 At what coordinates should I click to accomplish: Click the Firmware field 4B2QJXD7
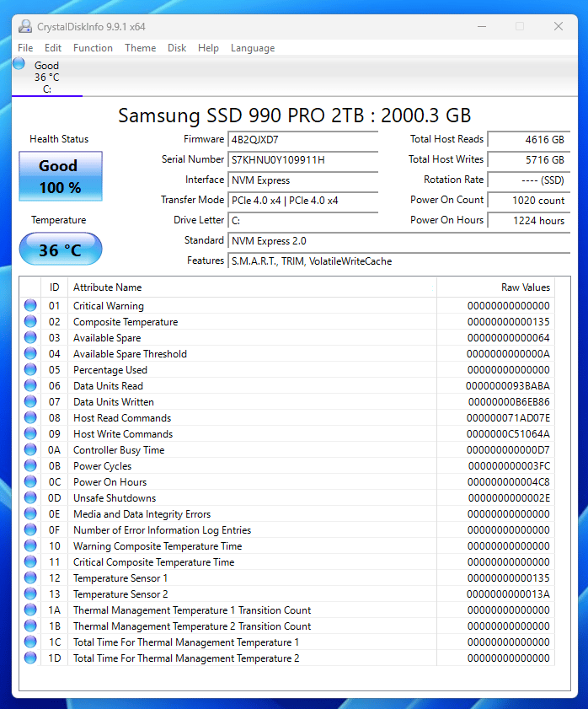click(302, 140)
